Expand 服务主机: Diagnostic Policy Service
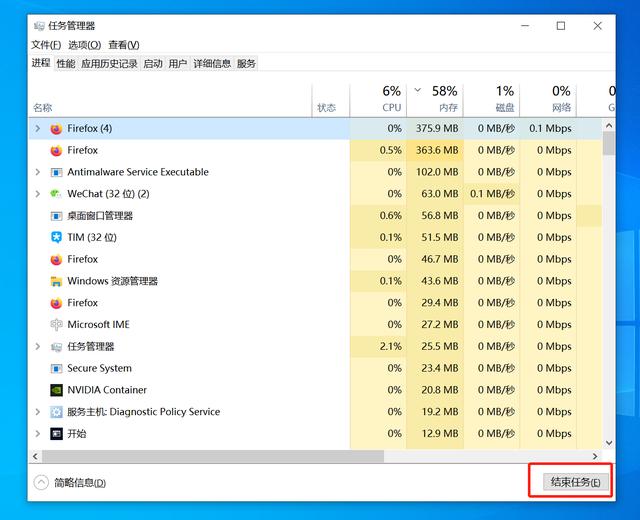Screen dimensions: 640x520 [38, 411]
